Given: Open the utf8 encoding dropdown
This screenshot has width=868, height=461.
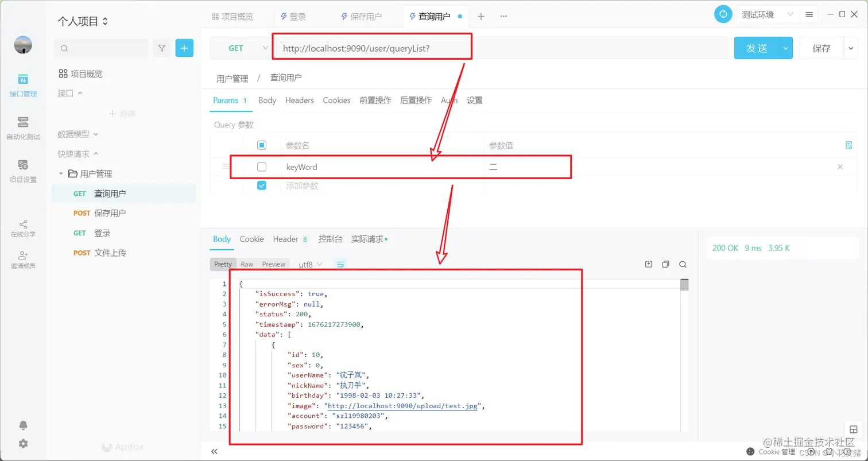Looking at the screenshot, I should (x=309, y=264).
